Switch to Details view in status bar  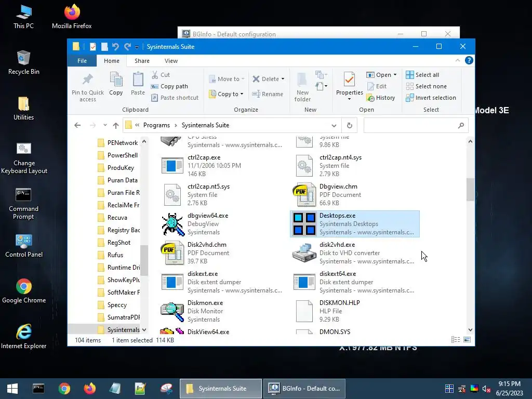(x=455, y=340)
